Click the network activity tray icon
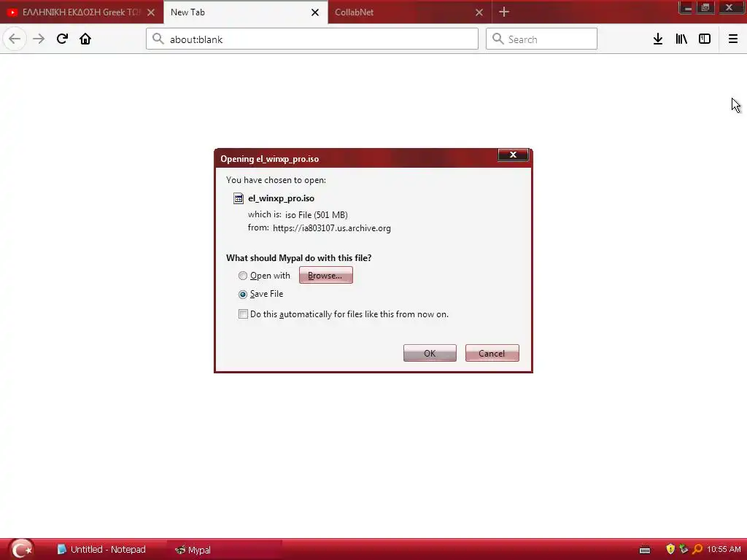The height and width of the screenshot is (560, 747). (x=684, y=549)
